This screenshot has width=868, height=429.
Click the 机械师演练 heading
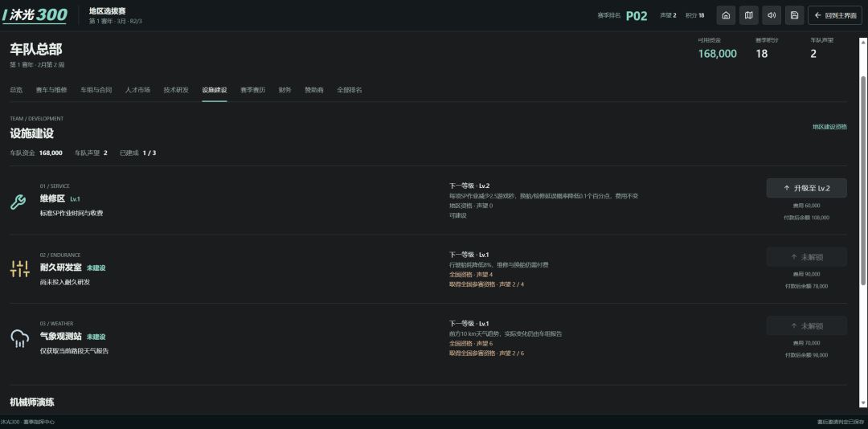pos(32,402)
